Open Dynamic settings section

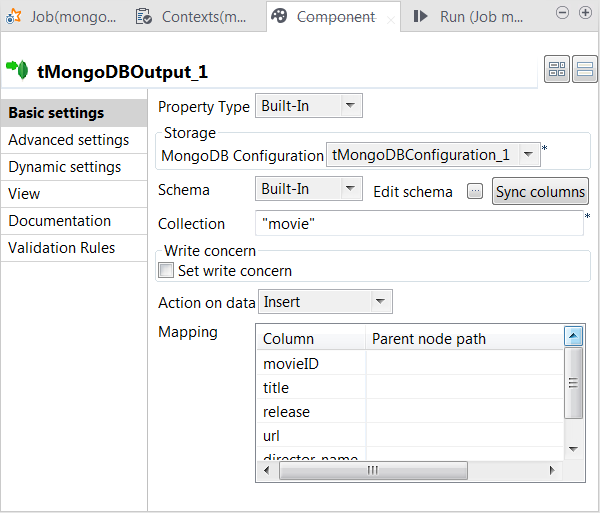(x=65, y=167)
